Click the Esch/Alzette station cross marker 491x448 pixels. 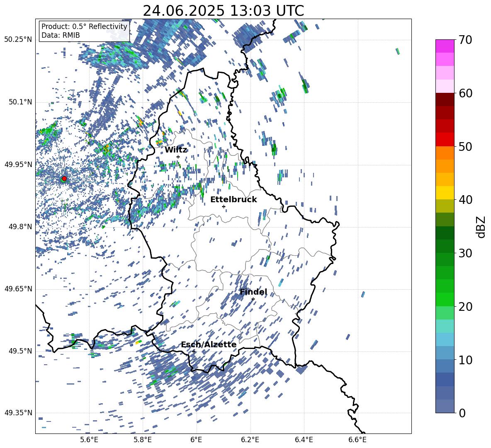pos(194,351)
